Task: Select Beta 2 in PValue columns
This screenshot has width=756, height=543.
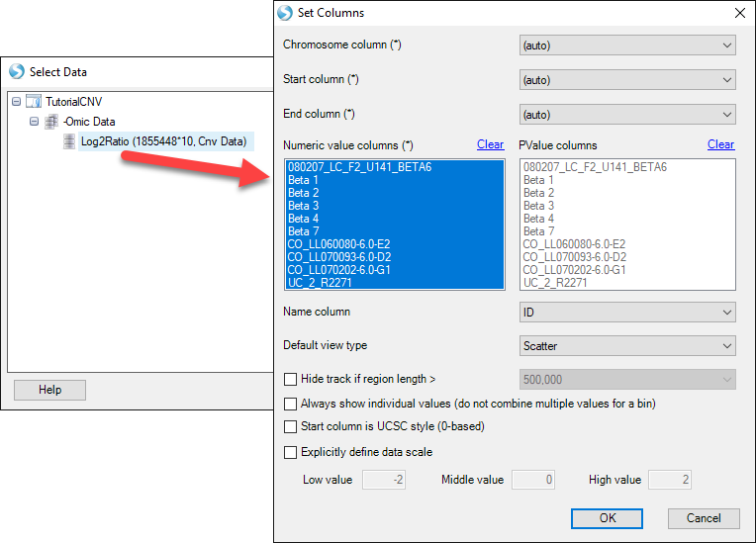Action: click(x=627, y=193)
